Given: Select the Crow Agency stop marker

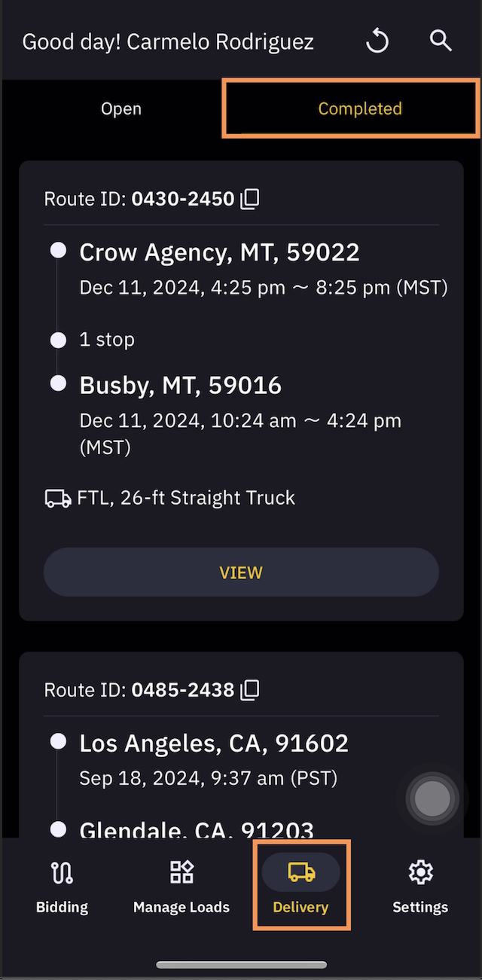Looking at the screenshot, I should 58,251.
